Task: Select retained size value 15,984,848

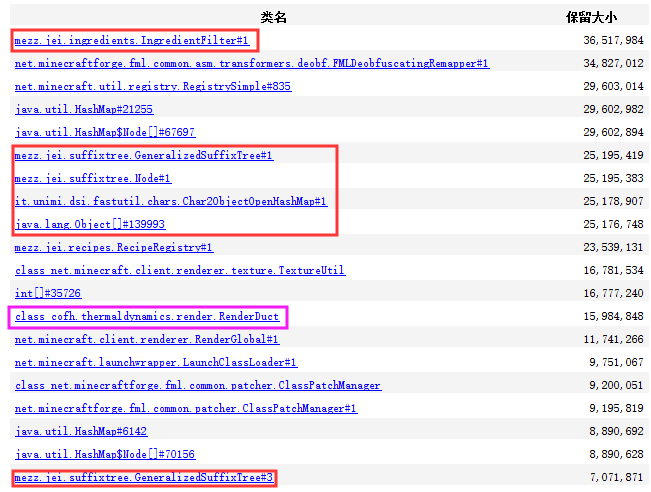Action: (613, 316)
